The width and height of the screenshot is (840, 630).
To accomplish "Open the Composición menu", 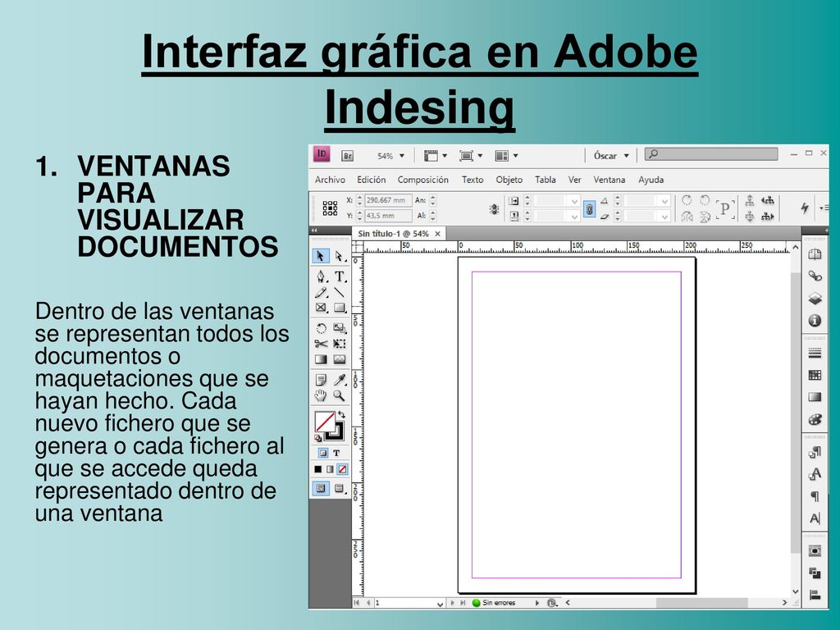I will point(422,180).
